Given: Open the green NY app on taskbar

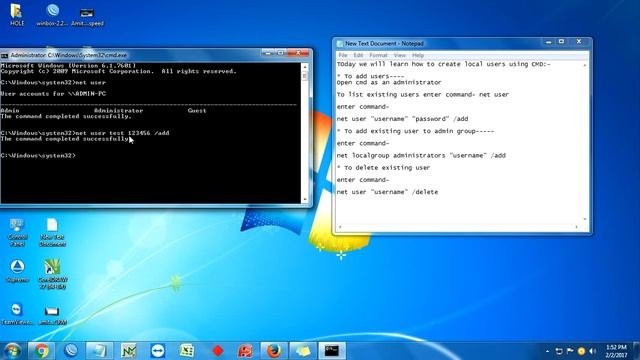Looking at the screenshot, I should (x=129, y=351).
